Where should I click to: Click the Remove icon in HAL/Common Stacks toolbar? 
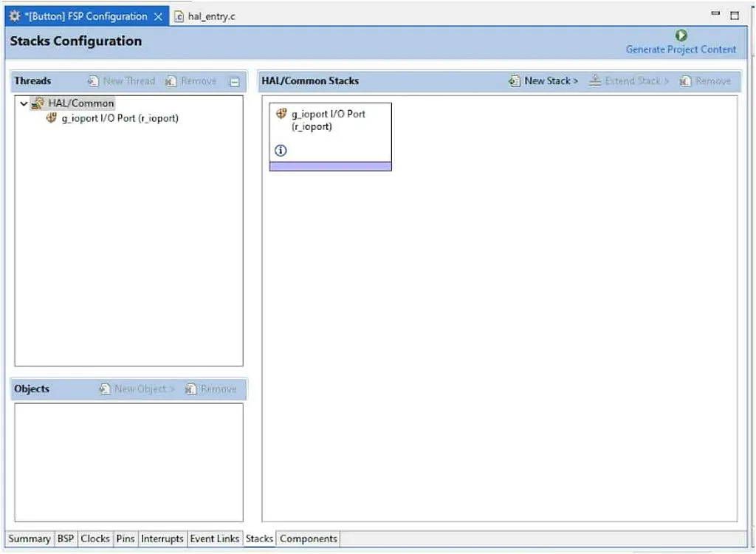[684, 81]
